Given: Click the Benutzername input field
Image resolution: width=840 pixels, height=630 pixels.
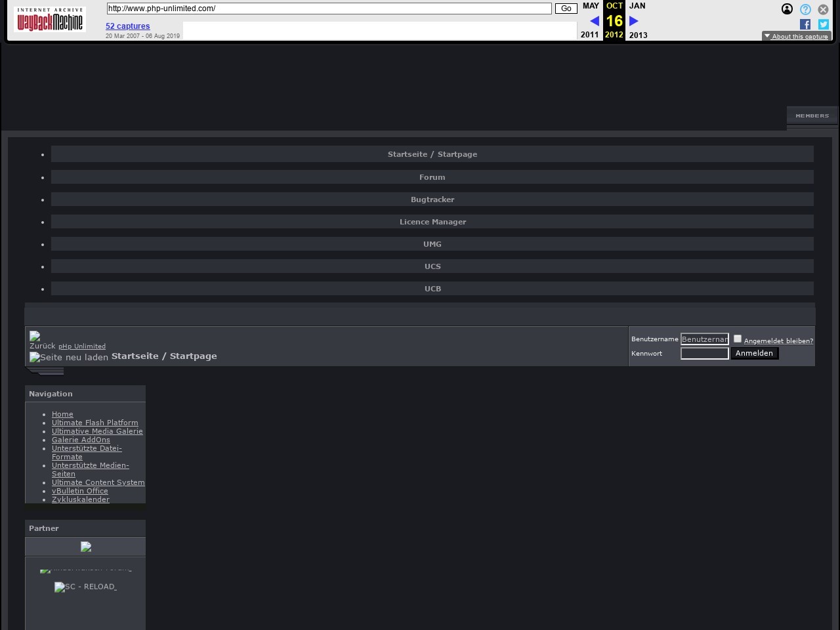Looking at the screenshot, I should [x=704, y=339].
